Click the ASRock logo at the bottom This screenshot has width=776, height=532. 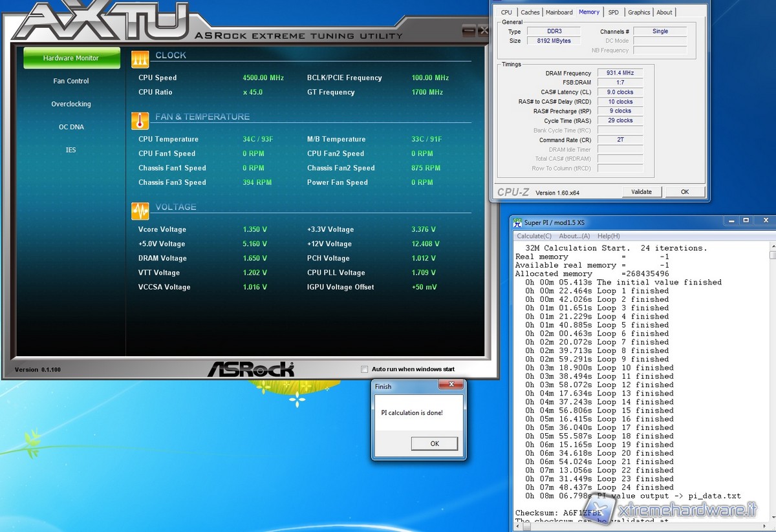tap(250, 369)
